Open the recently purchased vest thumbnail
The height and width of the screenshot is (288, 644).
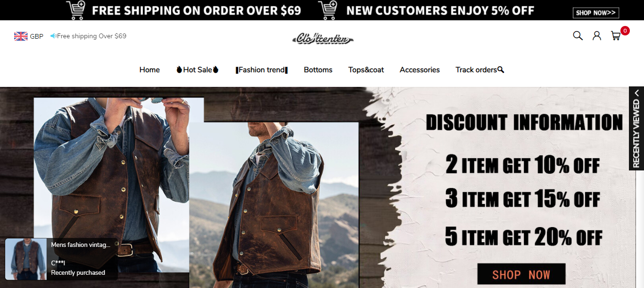[26, 259]
